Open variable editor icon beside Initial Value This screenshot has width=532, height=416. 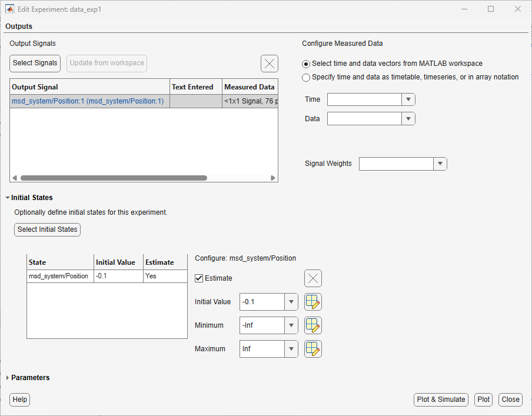click(x=313, y=302)
